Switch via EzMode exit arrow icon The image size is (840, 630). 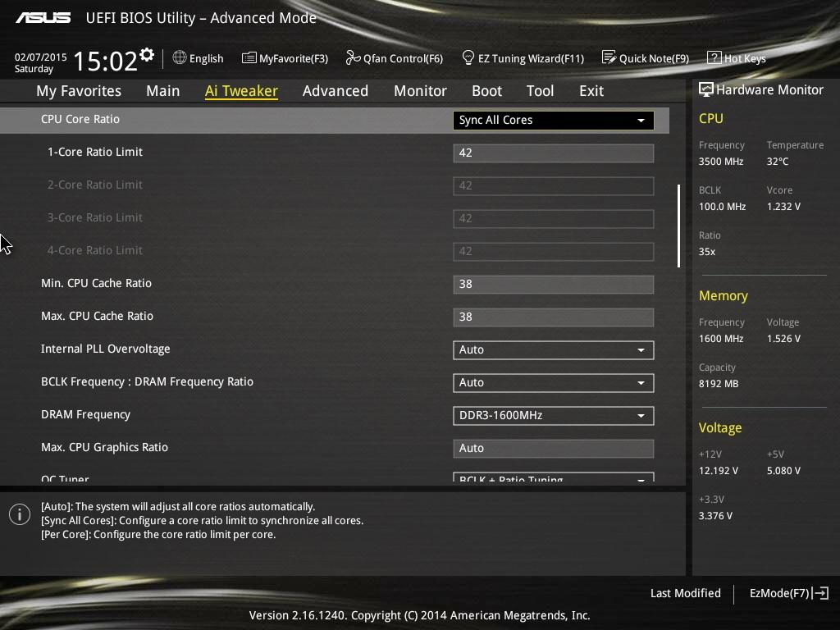tap(820, 593)
